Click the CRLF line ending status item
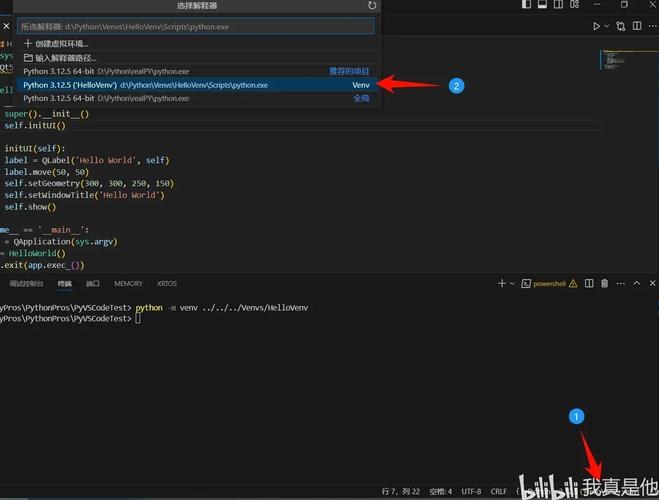The image size is (659, 500). click(x=499, y=491)
